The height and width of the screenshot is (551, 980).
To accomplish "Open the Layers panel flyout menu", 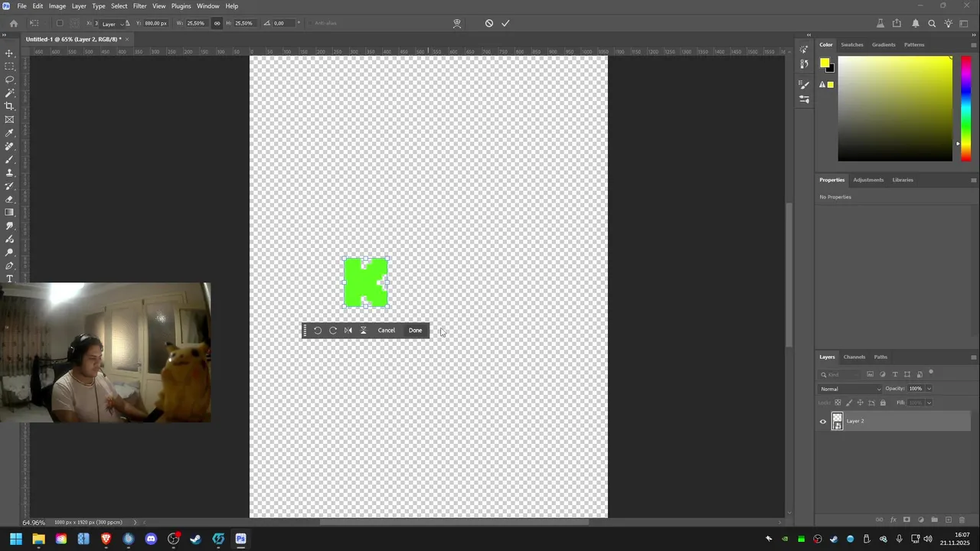I will point(973,357).
